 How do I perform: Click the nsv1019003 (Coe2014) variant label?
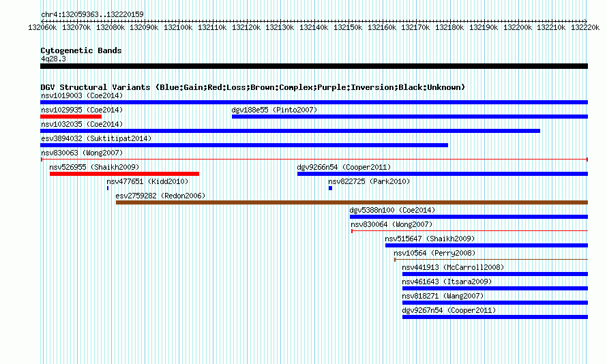[82, 95]
